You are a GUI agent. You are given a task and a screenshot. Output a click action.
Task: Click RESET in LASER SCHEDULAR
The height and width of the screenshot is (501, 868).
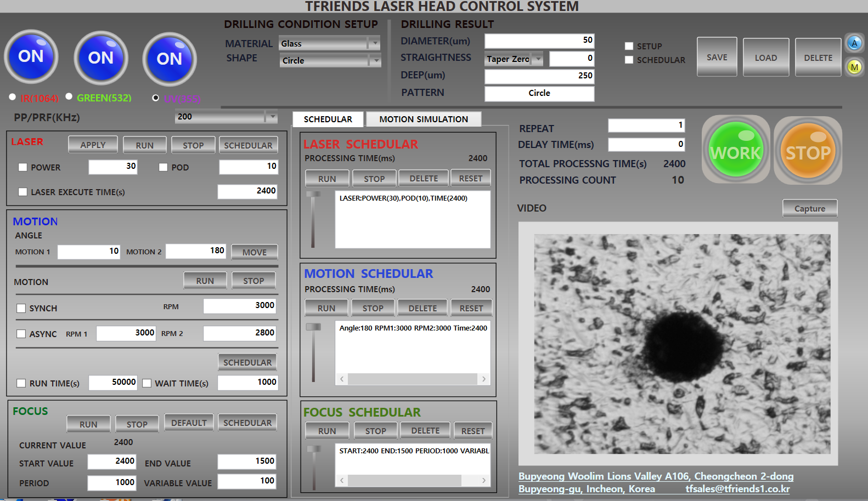coord(471,178)
